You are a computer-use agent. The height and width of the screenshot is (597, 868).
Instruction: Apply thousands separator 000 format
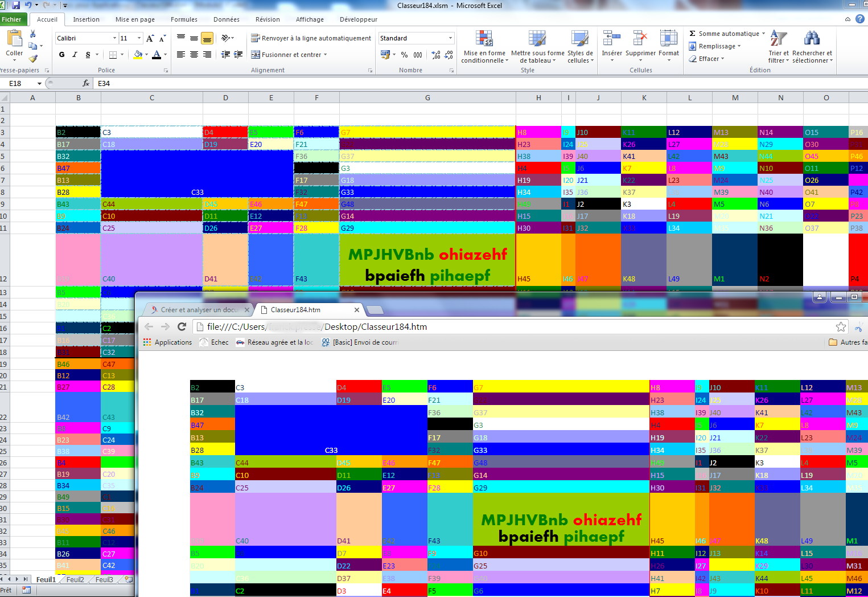point(418,55)
